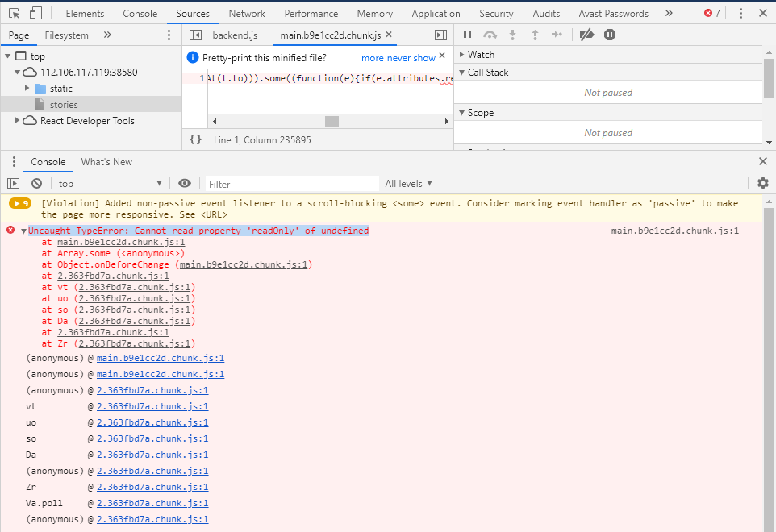Click the pretty-print braces icon
Image resolution: width=776 pixels, height=532 pixels.
coord(196,140)
